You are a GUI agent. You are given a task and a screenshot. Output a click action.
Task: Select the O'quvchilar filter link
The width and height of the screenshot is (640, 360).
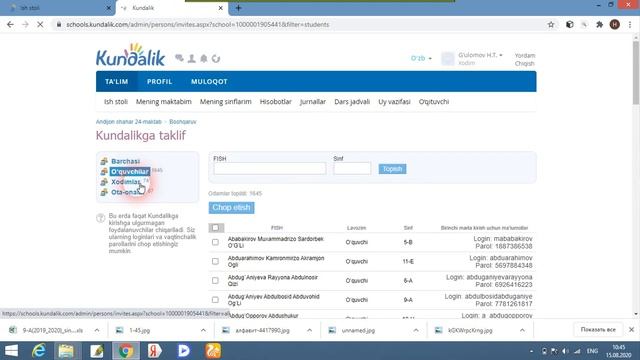tap(130, 171)
